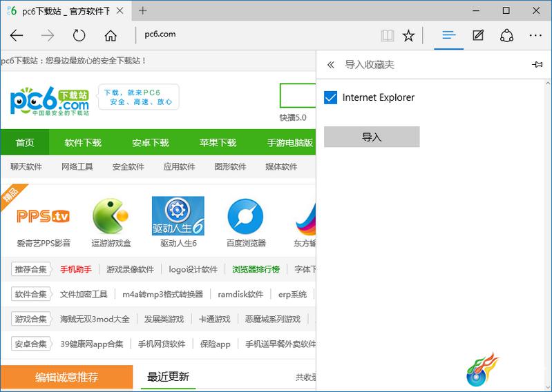Select the 首页 navigation tab
The width and height of the screenshot is (552, 392).
pyautogui.click(x=25, y=142)
